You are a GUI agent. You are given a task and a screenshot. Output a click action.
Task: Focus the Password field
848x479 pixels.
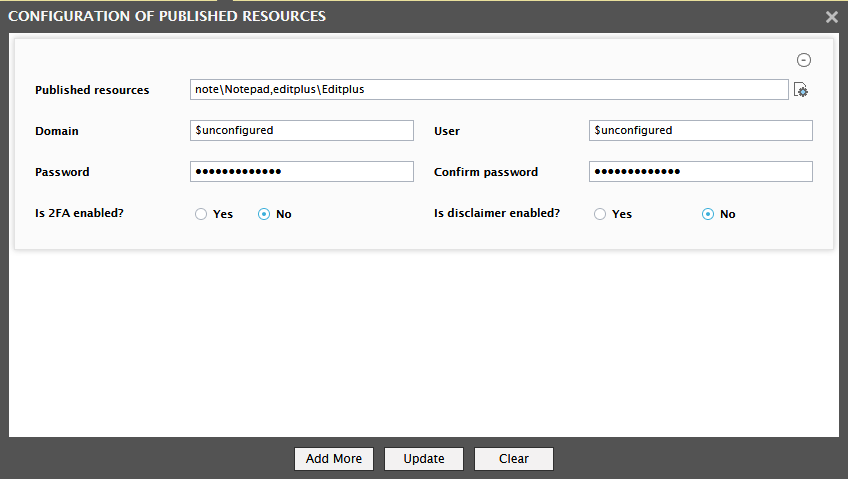point(302,171)
